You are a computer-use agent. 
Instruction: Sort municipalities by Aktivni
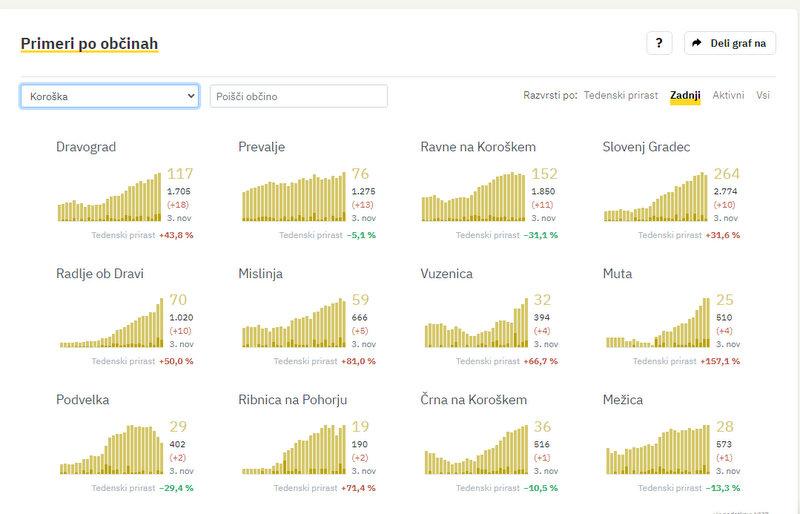pos(728,95)
